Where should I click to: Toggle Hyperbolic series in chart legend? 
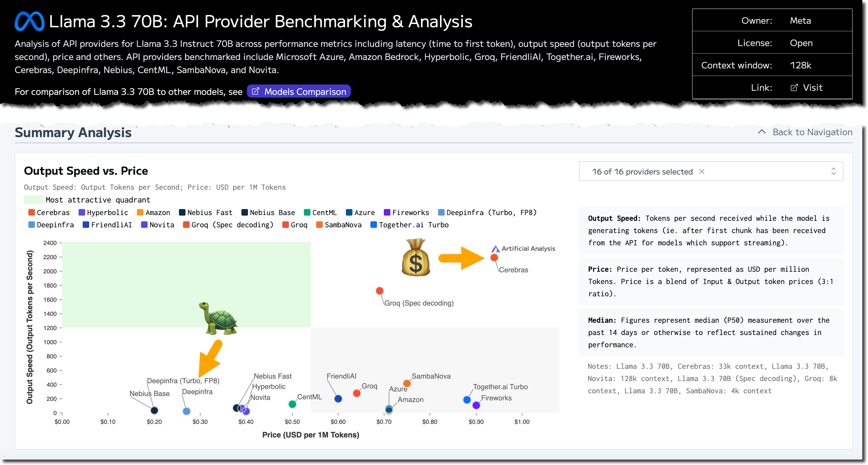pyautogui.click(x=103, y=213)
